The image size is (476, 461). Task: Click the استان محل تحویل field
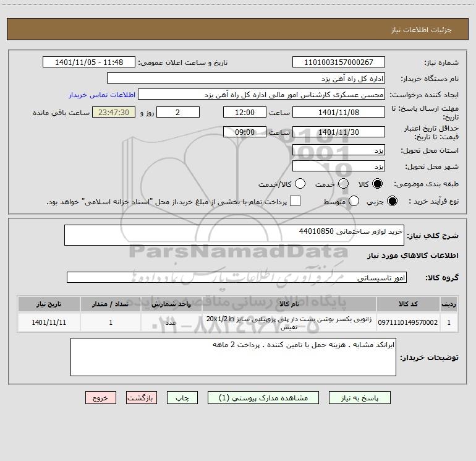point(339,150)
